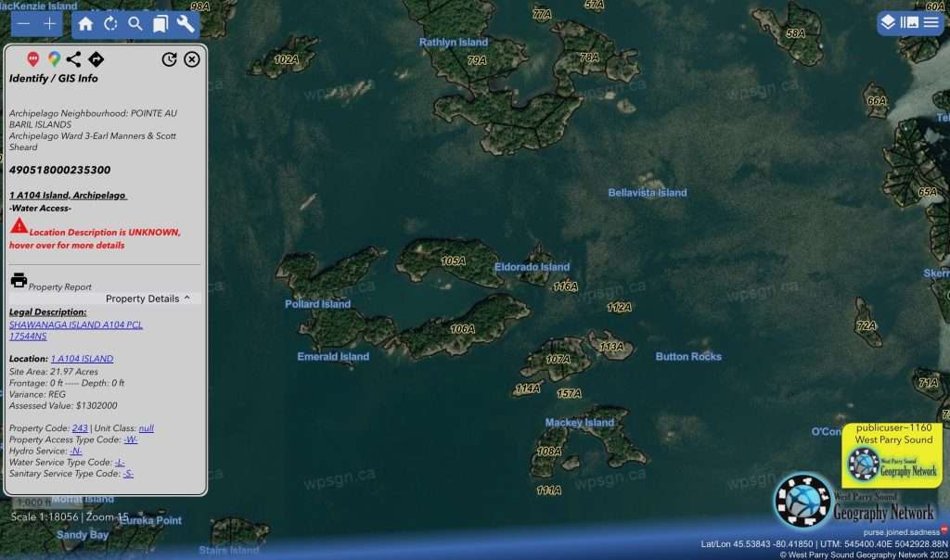Screen dimensions: 950x560
Task: Click the red warning triangle icon
Action: 19,226
